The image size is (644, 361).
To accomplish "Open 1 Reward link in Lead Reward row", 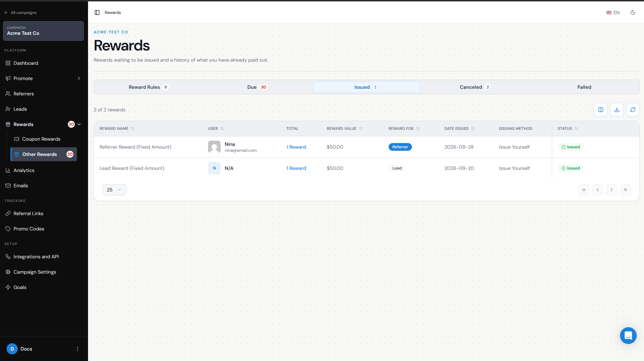I will pos(296,168).
